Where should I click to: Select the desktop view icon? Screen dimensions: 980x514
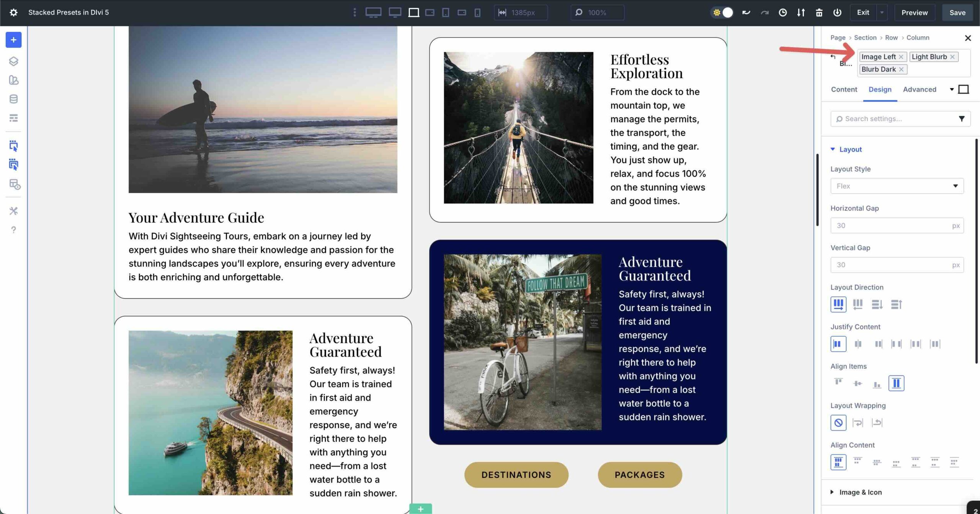click(373, 12)
